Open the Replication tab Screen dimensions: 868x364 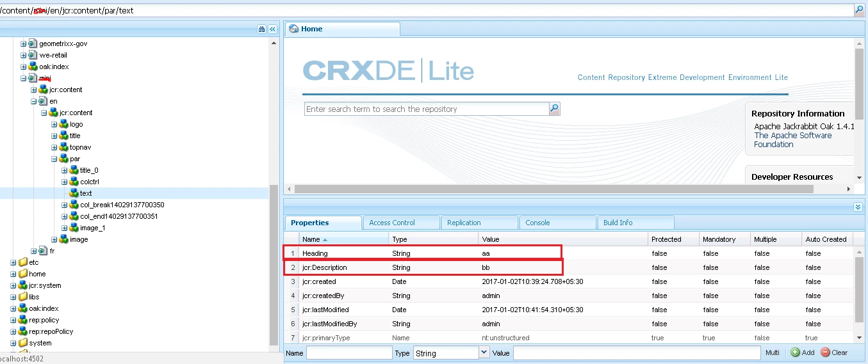point(480,223)
